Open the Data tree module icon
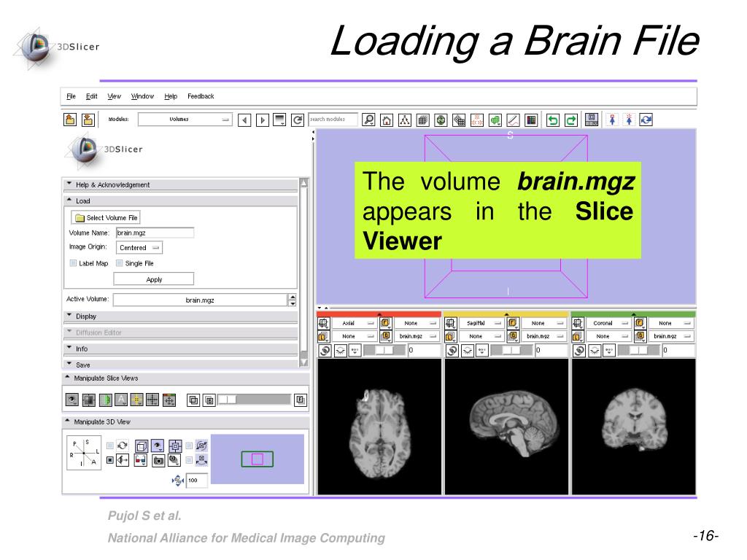 point(404,120)
